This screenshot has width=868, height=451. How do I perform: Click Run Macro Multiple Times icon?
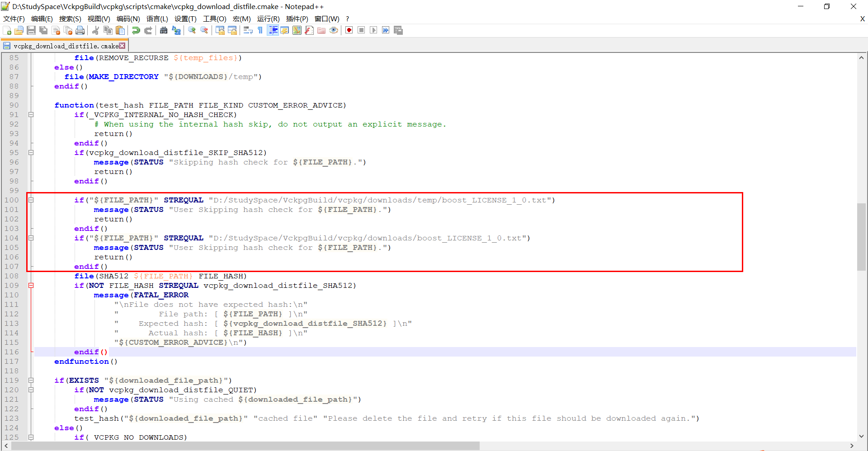386,30
